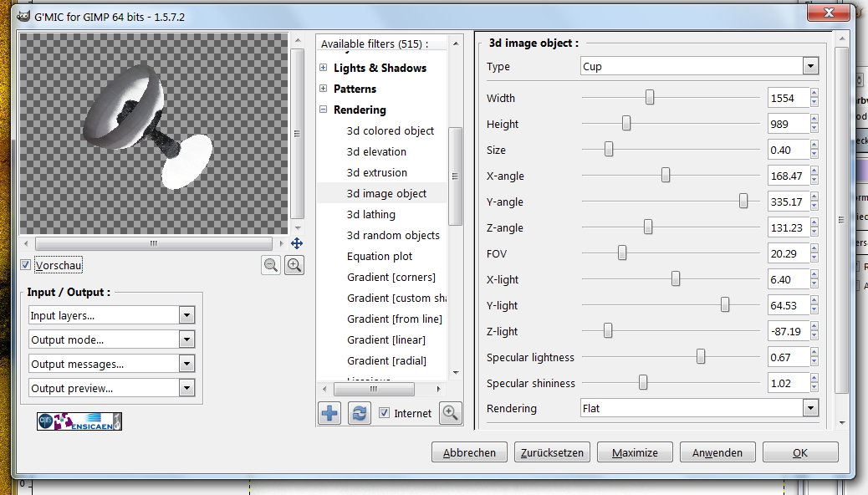Select the 3d colored object filter

point(391,130)
